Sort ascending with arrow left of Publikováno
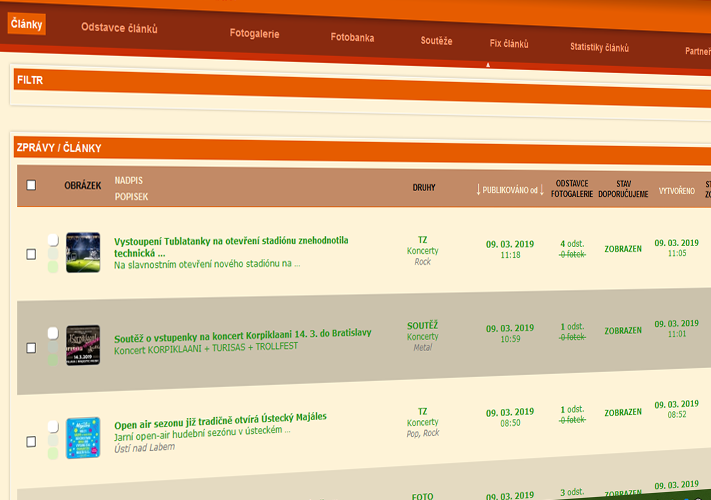This screenshot has width=711, height=500. (478, 190)
